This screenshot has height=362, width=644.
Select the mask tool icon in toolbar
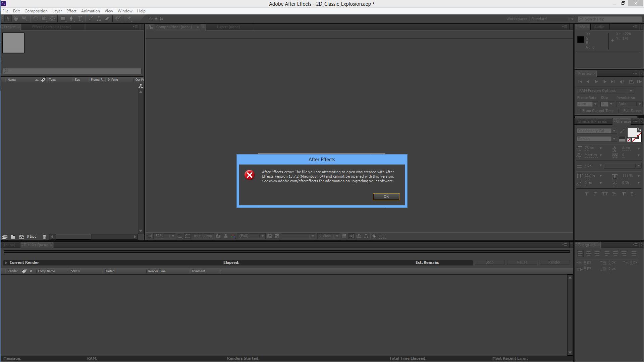[x=63, y=18]
